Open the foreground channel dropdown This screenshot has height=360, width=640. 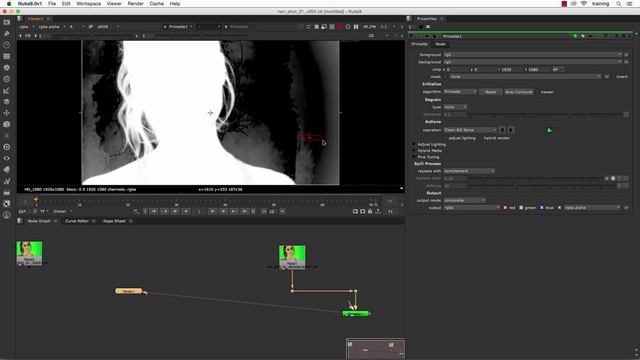coord(533,55)
